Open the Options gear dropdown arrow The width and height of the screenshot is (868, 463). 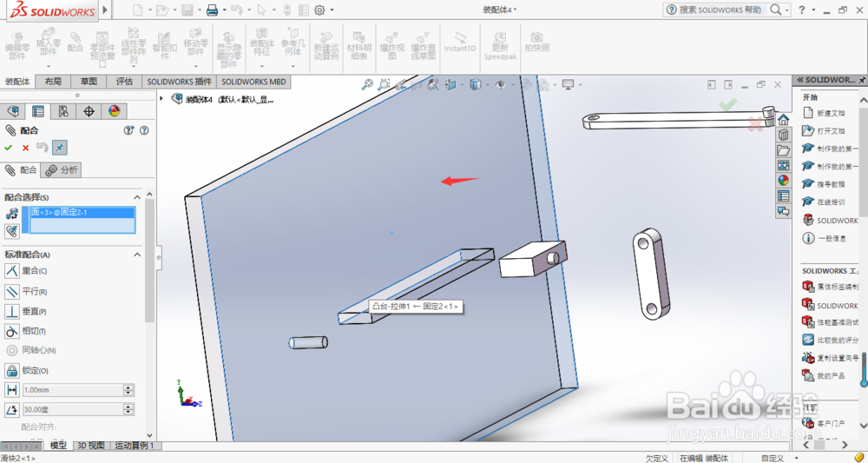click(x=332, y=10)
